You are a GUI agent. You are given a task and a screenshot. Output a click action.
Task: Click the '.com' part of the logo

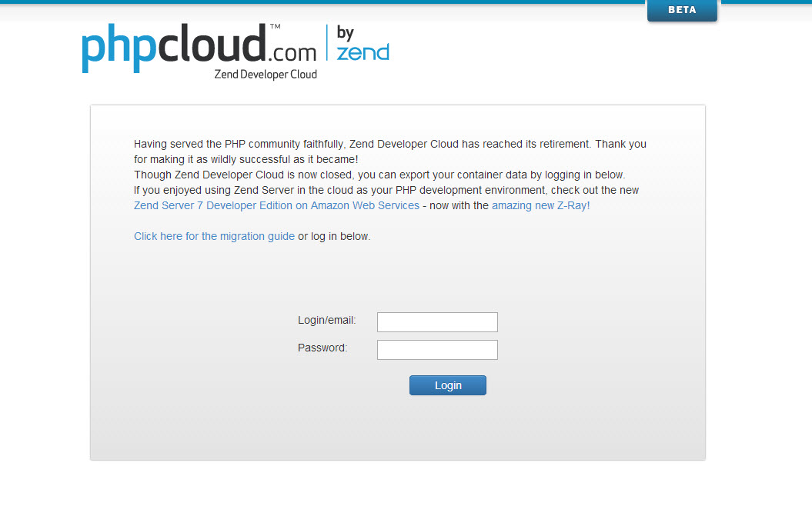(292, 52)
